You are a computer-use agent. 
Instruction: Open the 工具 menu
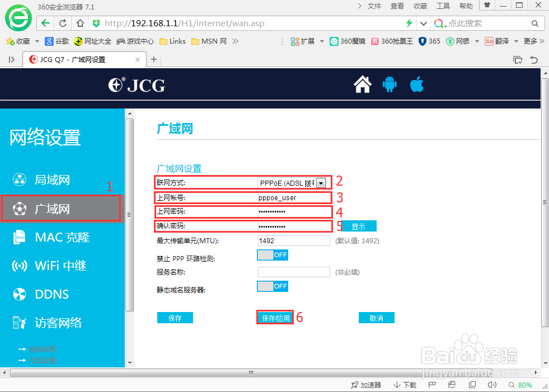(x=443, y=6)
